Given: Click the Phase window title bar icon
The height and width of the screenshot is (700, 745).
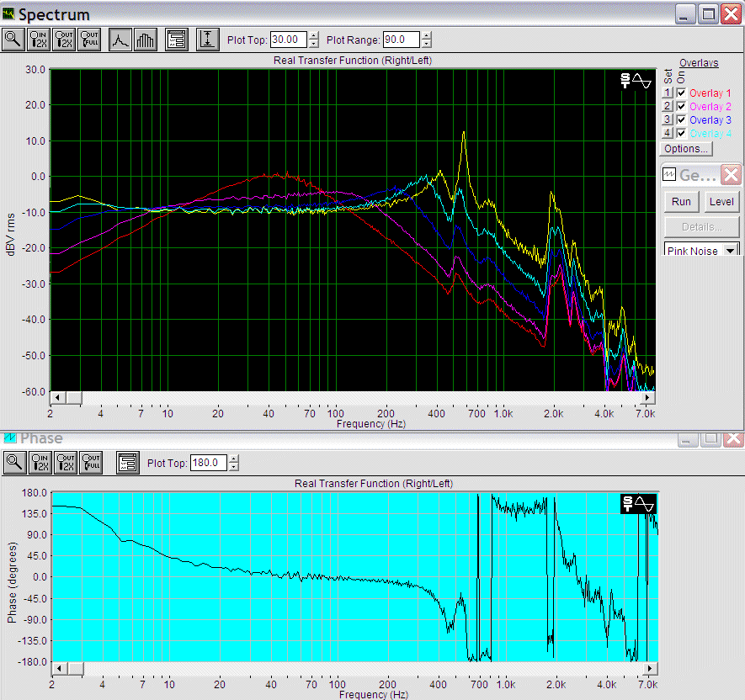Looking at the screenshot, I should 9,437.
